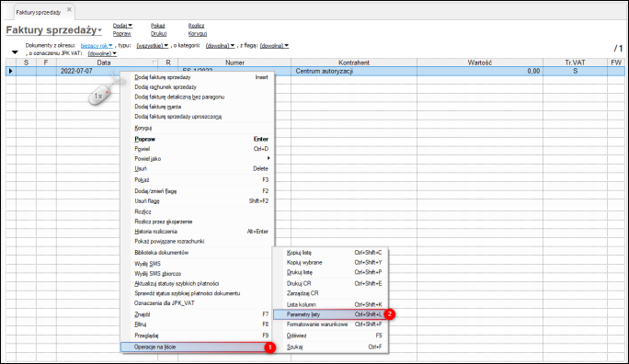Click the Pokaż link in toolbar

point(157,26)
